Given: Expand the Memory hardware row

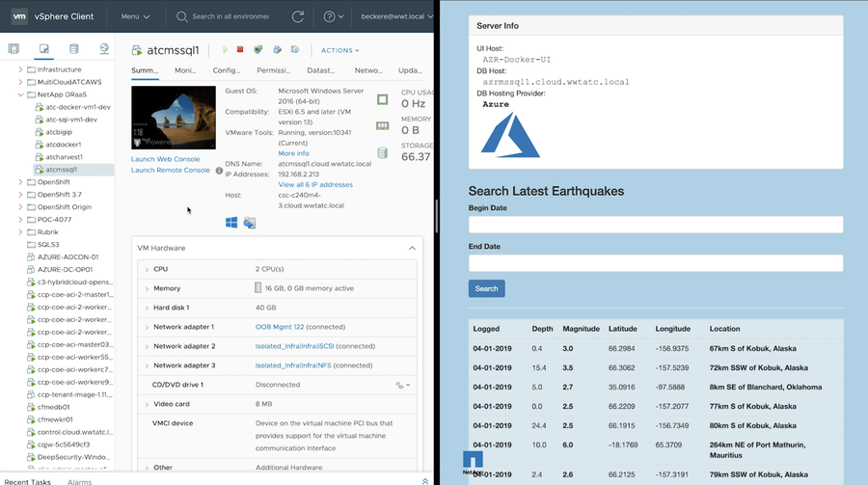Looking at the screenshot, I should click(147, 288).
